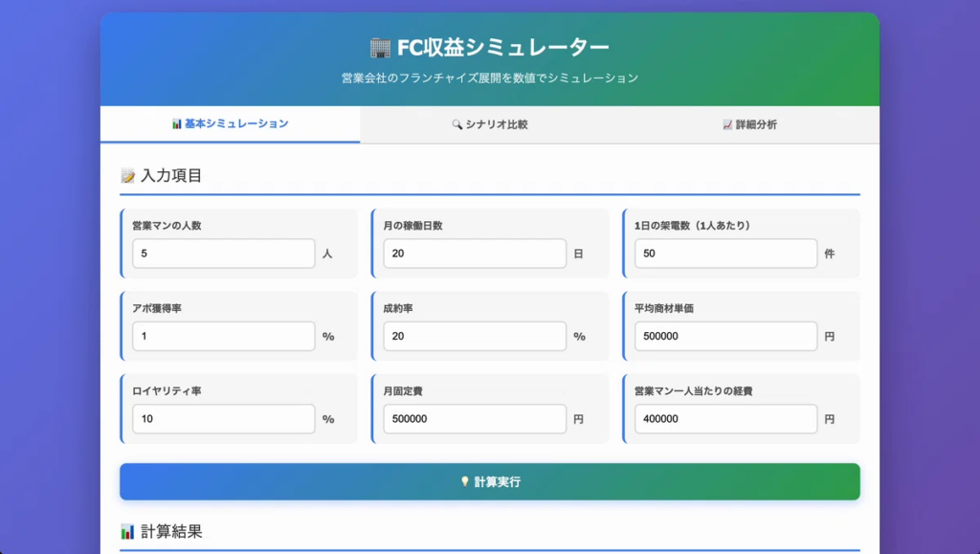Click the memo icon beside 入力項目 heading
This screenshot has width=980, height=554.
tap(127, 176)
